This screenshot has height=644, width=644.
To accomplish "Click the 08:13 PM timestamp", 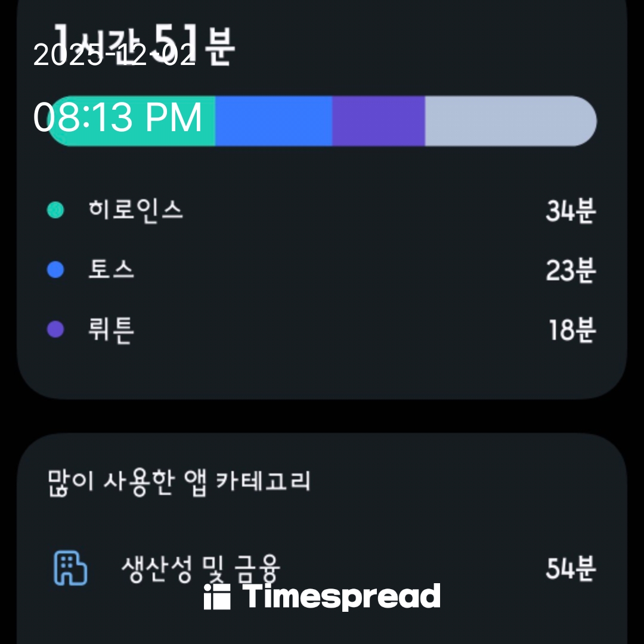I will point(118,118).
